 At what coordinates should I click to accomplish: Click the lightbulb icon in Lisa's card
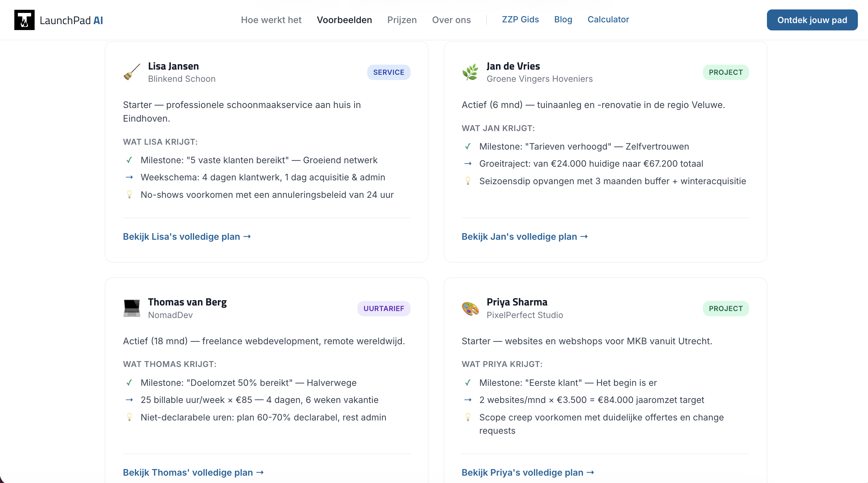[x=129, y=195]
